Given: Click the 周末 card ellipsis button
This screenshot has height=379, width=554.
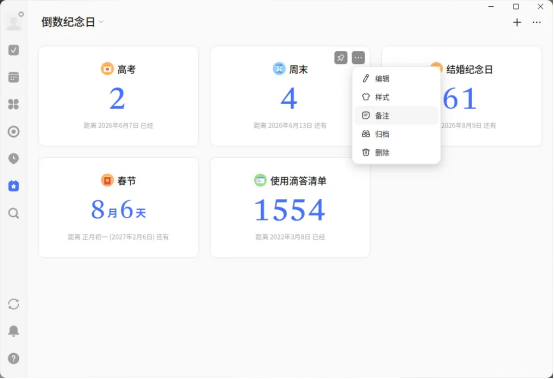Looking at the screenshot, I should [358, 58].
